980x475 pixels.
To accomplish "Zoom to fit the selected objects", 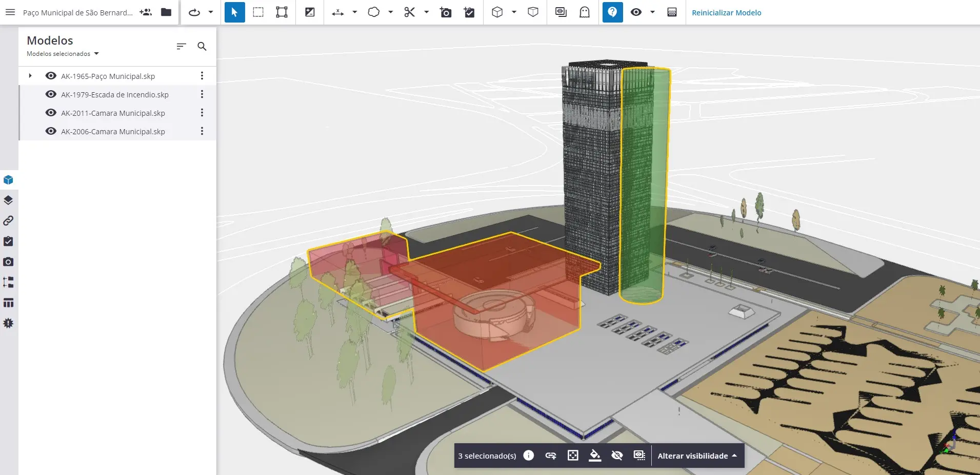I will tap(573, 456).
